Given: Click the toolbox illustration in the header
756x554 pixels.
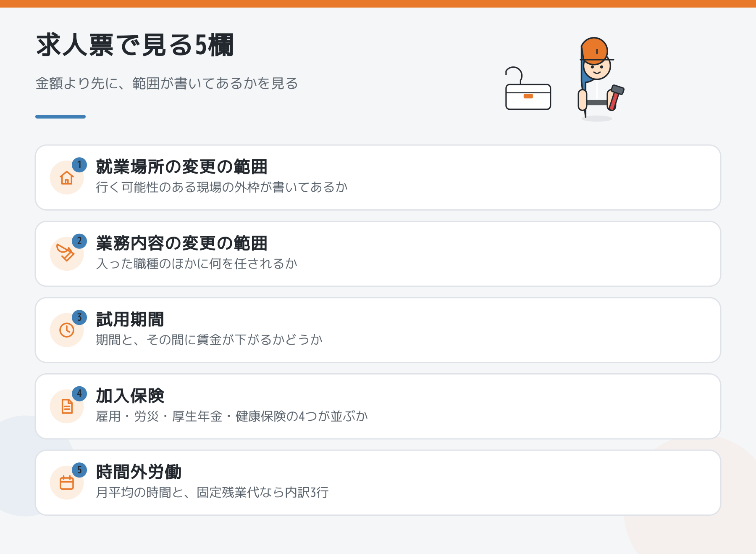Looking at the screenshot, I should [528, 89].
